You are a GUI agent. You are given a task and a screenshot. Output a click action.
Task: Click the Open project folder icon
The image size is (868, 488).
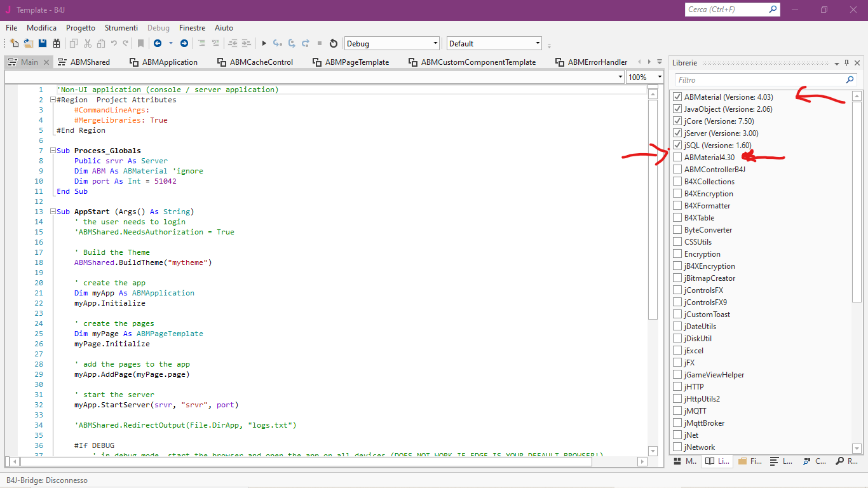(x=29, y=43)
